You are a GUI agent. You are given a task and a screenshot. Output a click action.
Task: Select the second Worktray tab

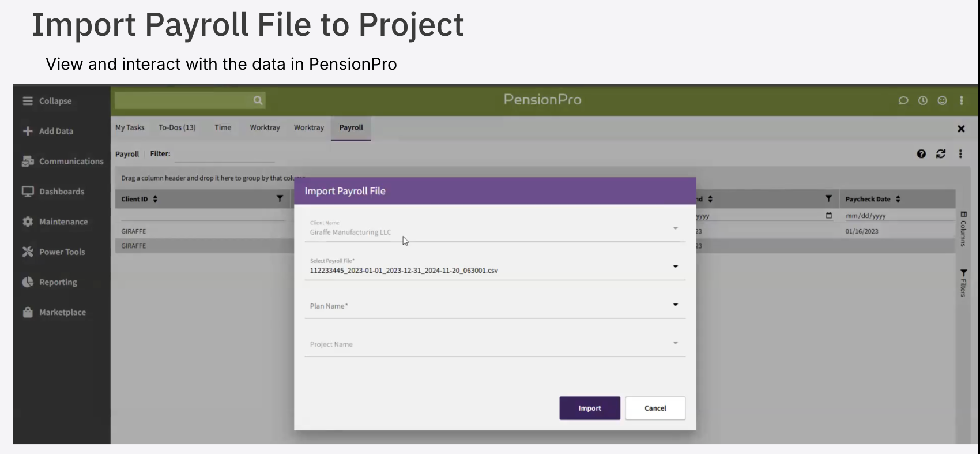[x=309, y=127]
